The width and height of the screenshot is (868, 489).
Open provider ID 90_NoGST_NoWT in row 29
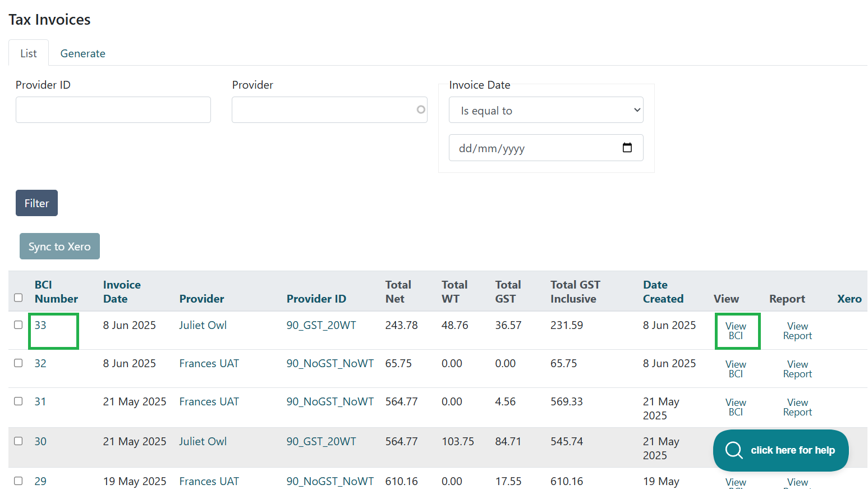(x=330, y=481)
